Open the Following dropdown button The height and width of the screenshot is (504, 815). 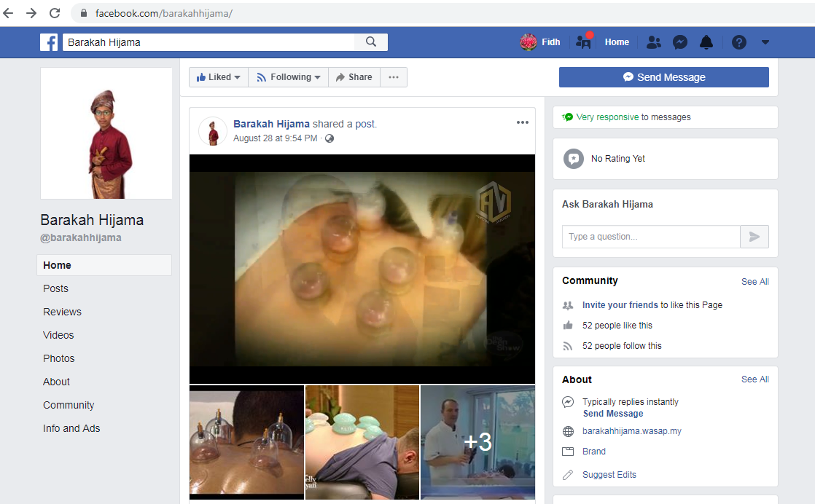coord(288,77)
